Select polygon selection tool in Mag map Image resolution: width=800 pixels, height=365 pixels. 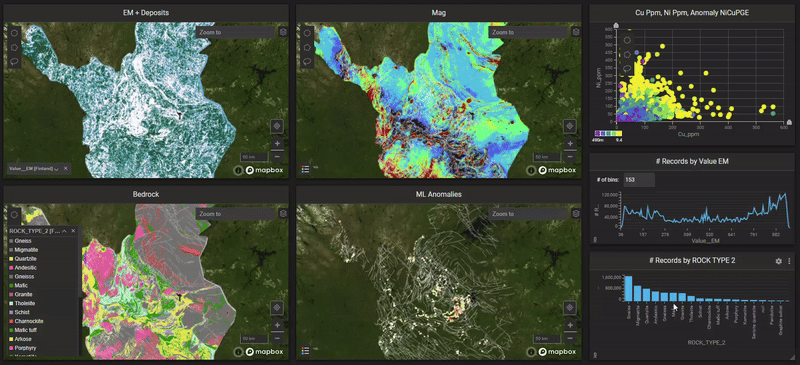coord(307,46)
